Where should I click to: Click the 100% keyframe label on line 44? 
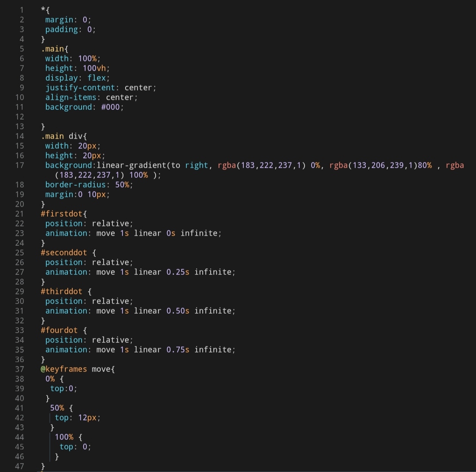click(x=64, y=437)
